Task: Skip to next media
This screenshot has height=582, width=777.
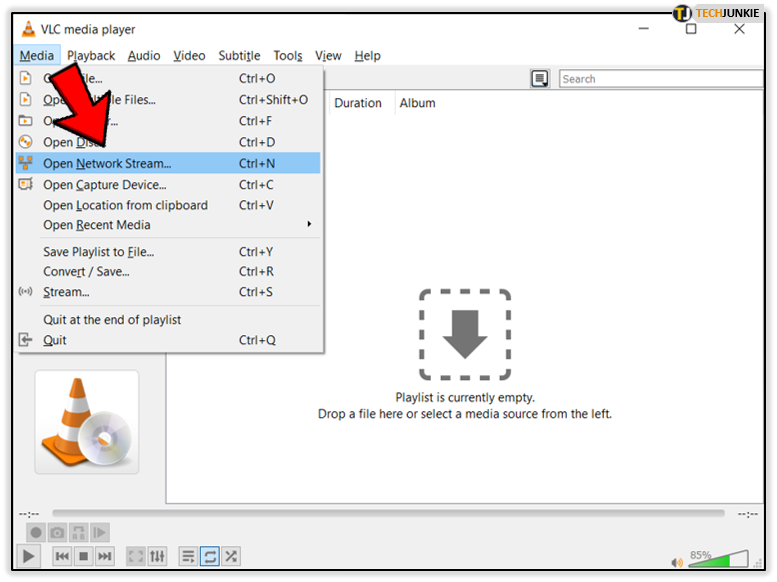Action: (105, 556)
